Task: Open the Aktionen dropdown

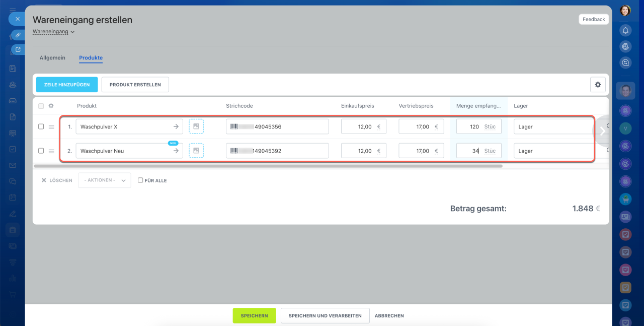Action: point(105,180)
